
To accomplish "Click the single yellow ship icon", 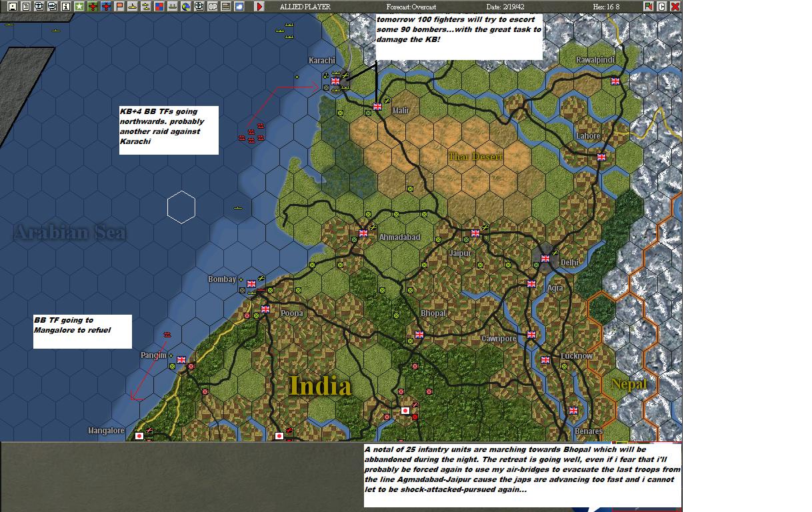I will [133, 7].
